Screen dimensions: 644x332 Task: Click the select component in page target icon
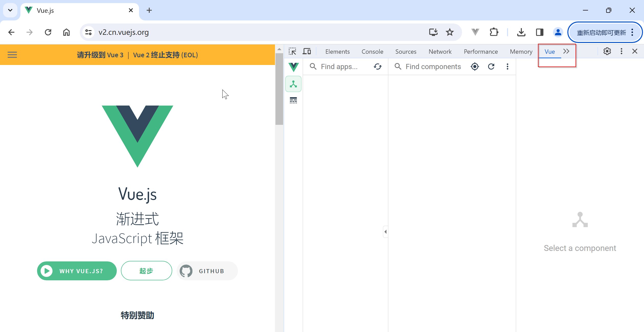[x=475, y=67]
